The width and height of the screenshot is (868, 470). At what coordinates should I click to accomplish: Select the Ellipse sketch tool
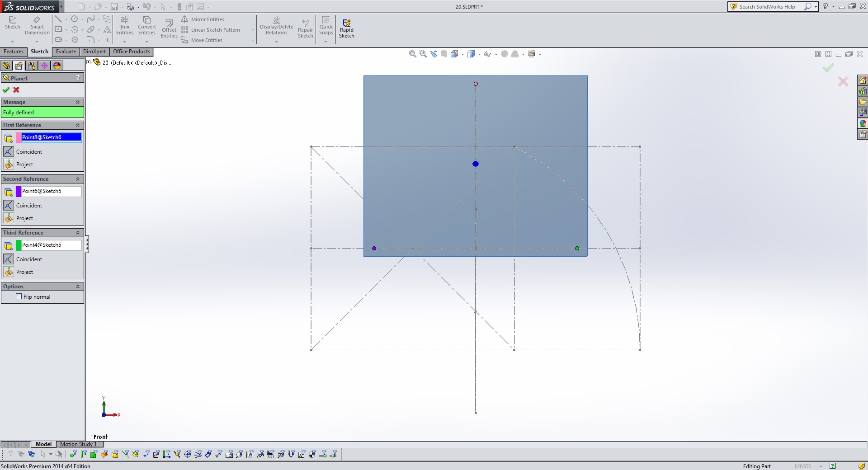91,29
